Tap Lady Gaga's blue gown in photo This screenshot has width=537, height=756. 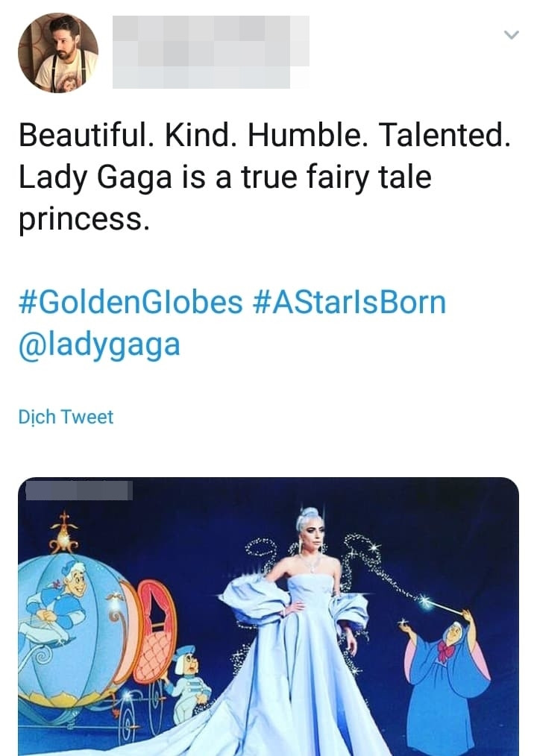coord(298,671)
